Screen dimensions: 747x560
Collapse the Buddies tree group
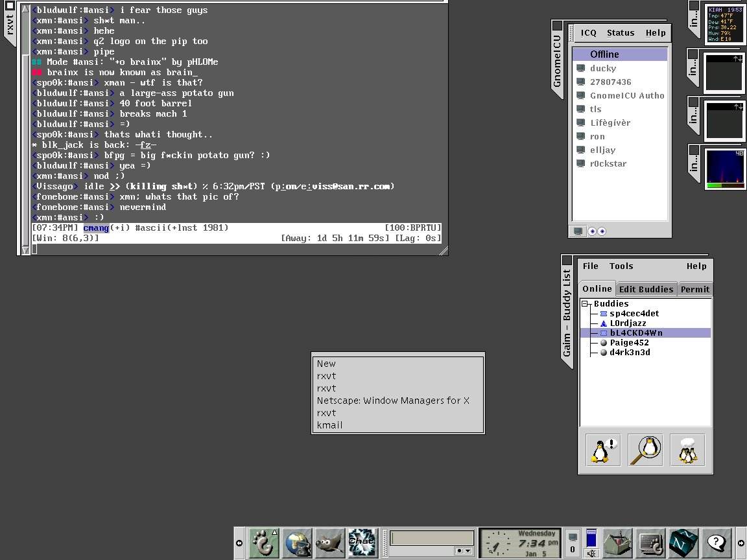(584, 304)
